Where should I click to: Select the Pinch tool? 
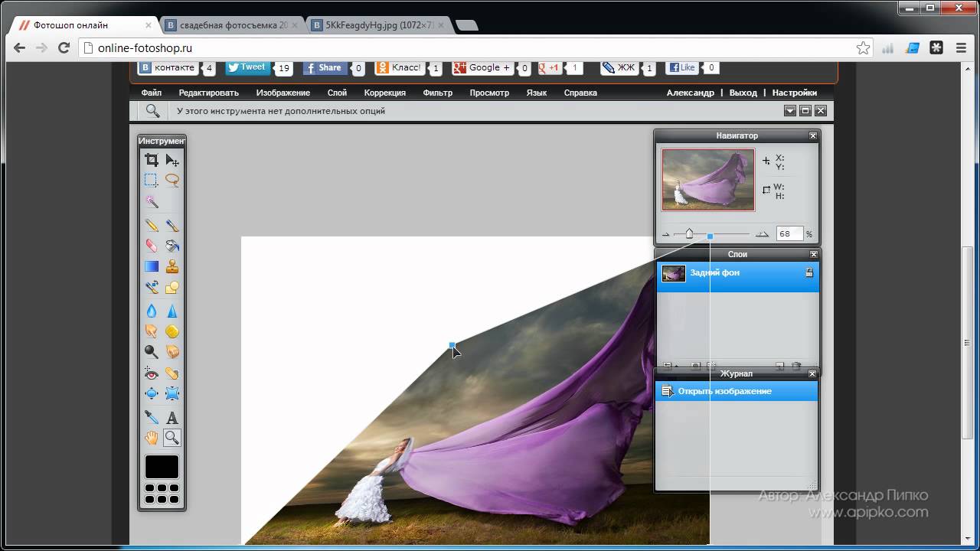[x=172, y=393]
